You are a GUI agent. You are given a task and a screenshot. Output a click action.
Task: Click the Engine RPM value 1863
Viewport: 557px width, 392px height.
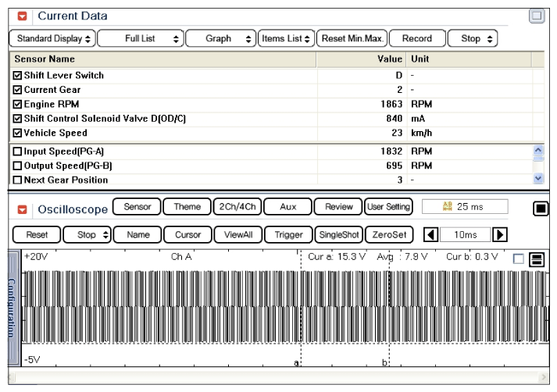[391, 104]
